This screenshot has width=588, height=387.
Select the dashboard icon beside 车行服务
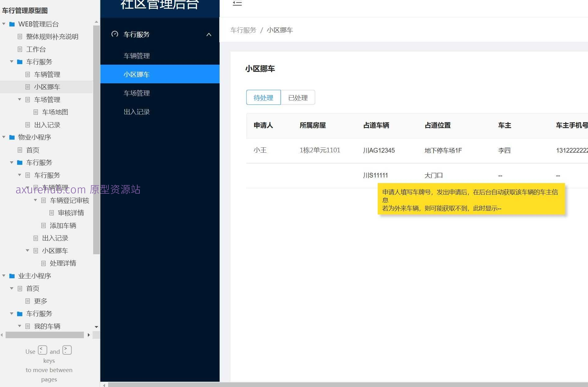coord(115,34)
